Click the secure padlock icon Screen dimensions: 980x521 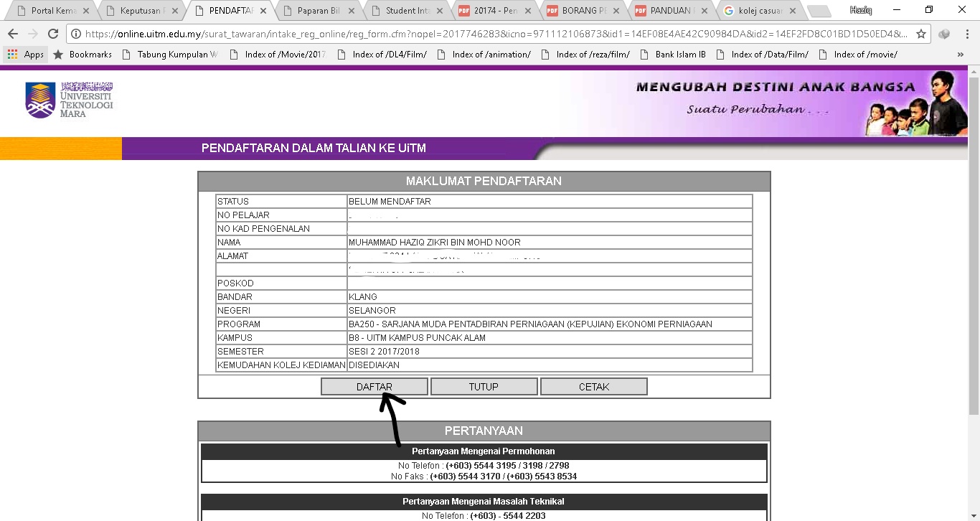pyautogui.click(x=76, y=34)
